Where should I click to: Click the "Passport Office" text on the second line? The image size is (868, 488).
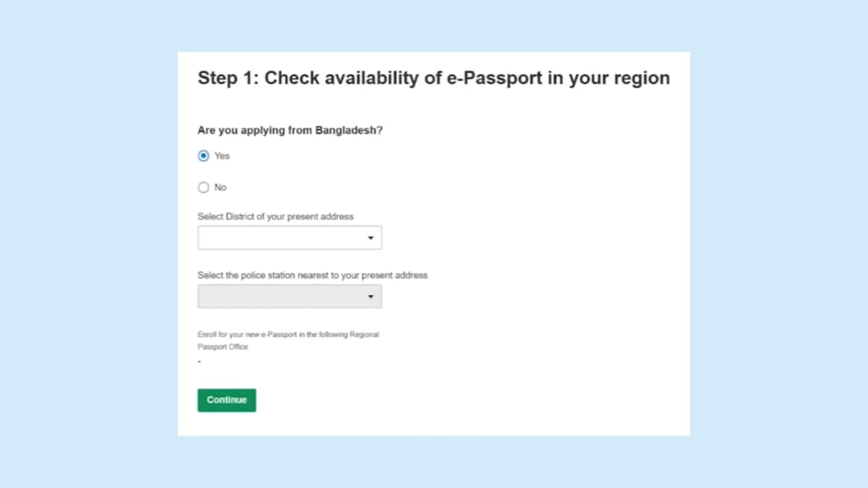click(x=223, y=347)
